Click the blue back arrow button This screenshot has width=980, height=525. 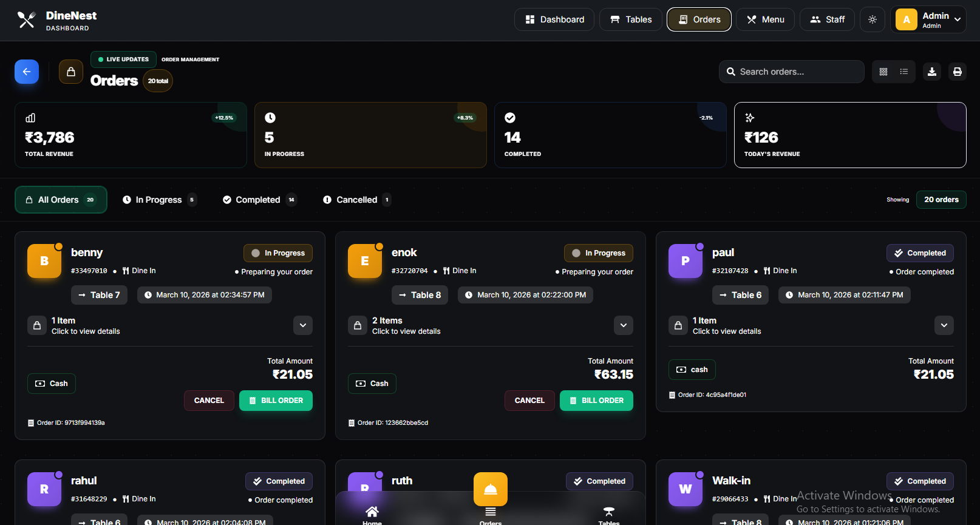pos(27,72)
